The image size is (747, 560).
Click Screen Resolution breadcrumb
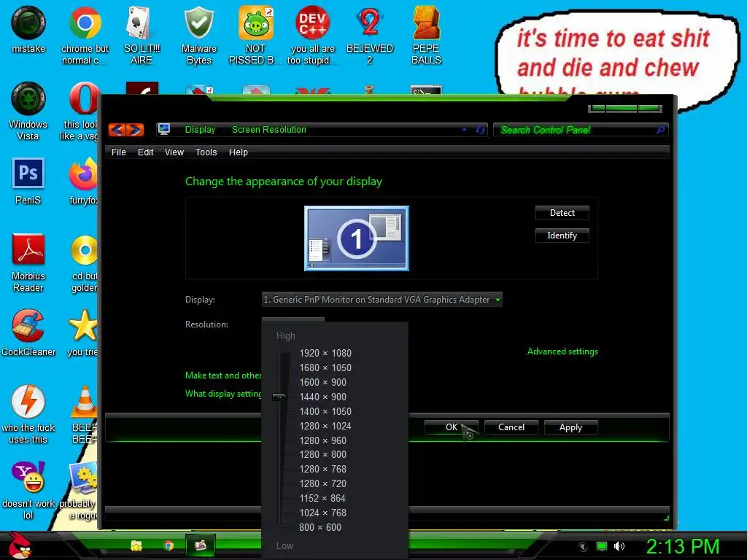pyautogui.click(x=268, y=130)
